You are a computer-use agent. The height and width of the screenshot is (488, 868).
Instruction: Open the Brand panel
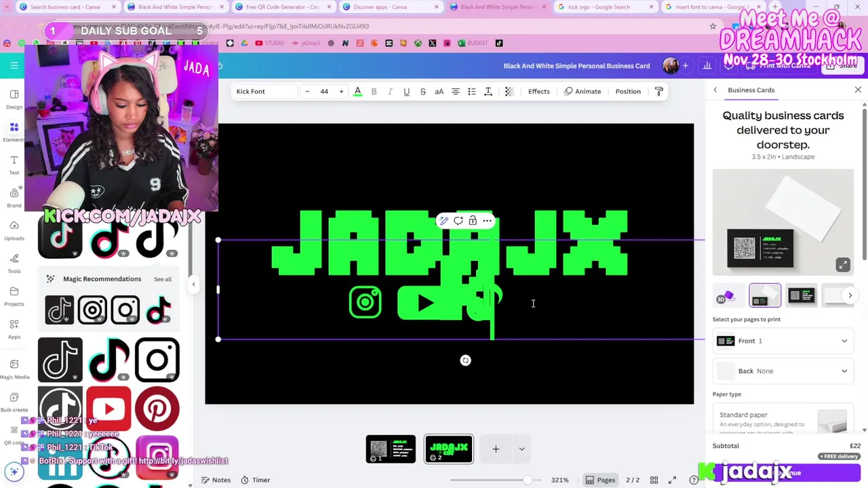point(14,197)
